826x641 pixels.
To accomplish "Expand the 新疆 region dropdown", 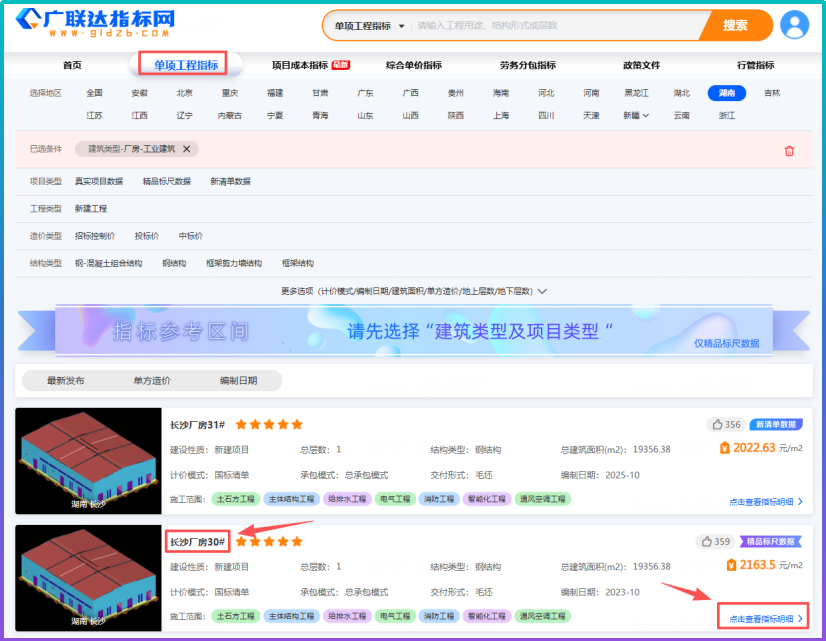I will tap(636, 115).
